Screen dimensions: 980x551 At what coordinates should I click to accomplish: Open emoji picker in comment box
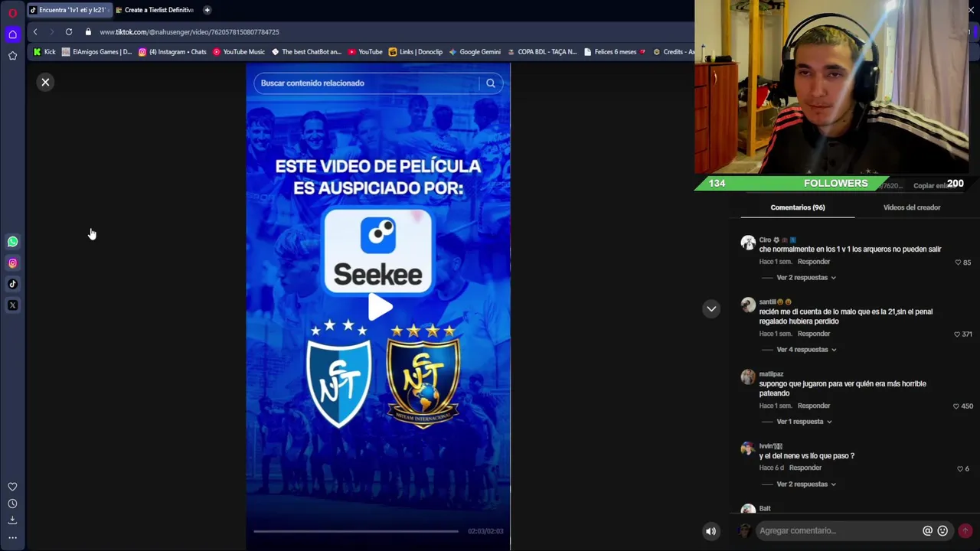click(942, 530)
